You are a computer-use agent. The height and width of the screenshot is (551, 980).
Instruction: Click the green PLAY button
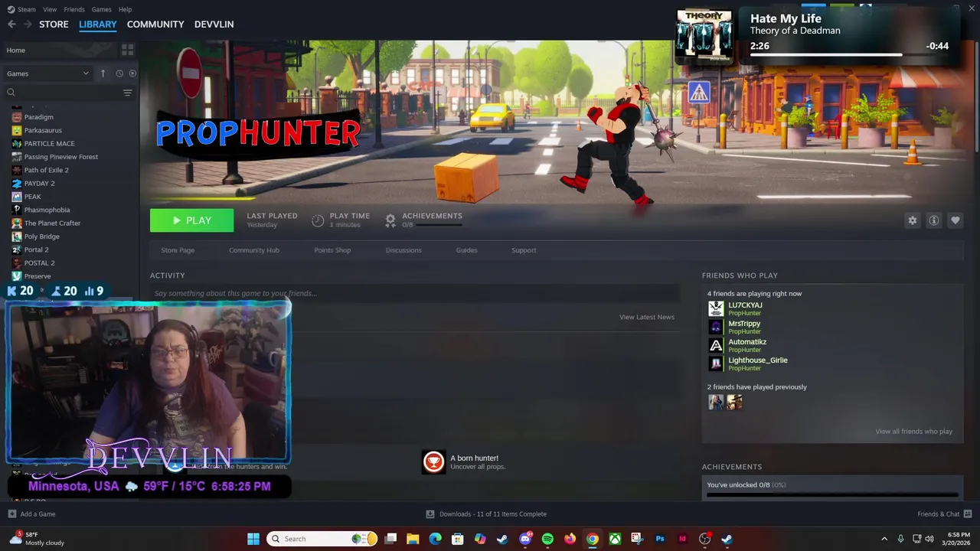[191, 220]
